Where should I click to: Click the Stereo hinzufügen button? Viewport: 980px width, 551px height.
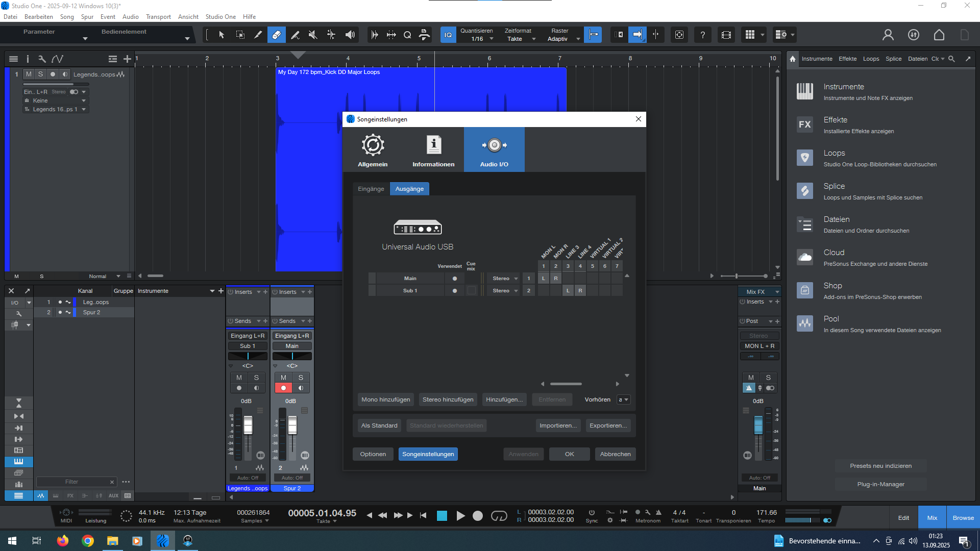[x=448, y=400]
